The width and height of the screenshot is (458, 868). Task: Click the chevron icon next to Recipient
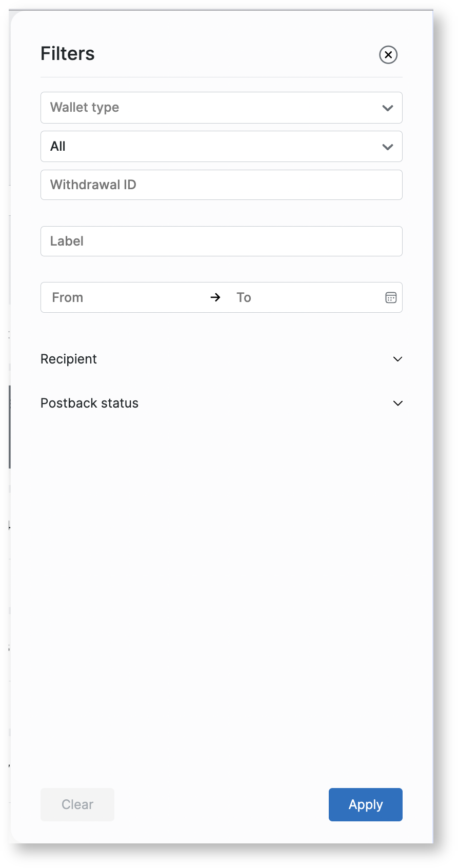point(397,359)
